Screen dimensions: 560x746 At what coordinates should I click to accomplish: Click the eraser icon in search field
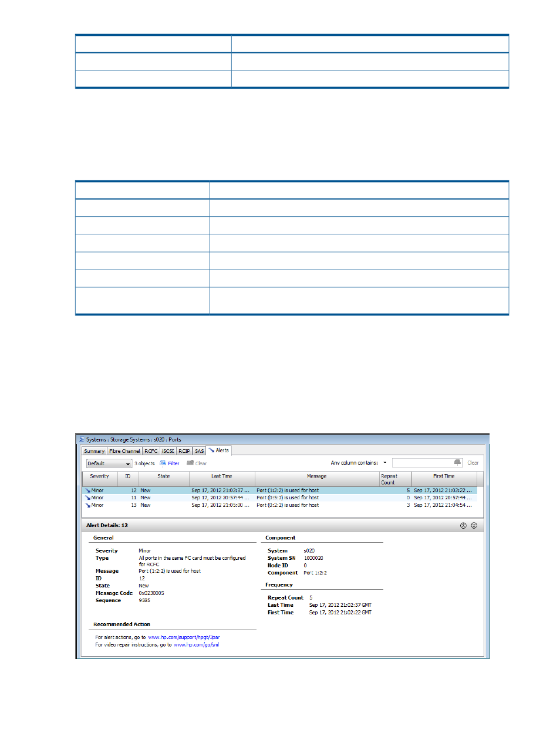point(457,463)
